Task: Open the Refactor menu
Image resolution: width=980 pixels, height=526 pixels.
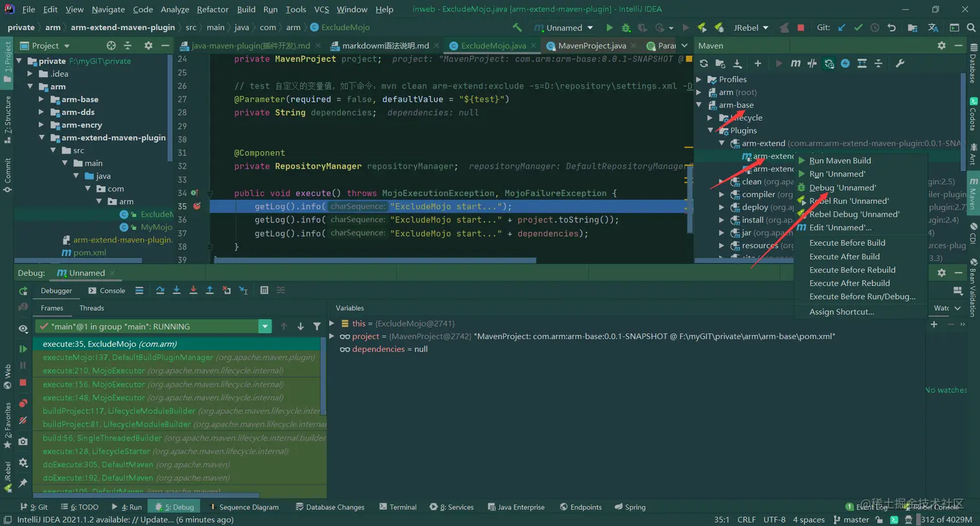Action: (x=213, y=9)
